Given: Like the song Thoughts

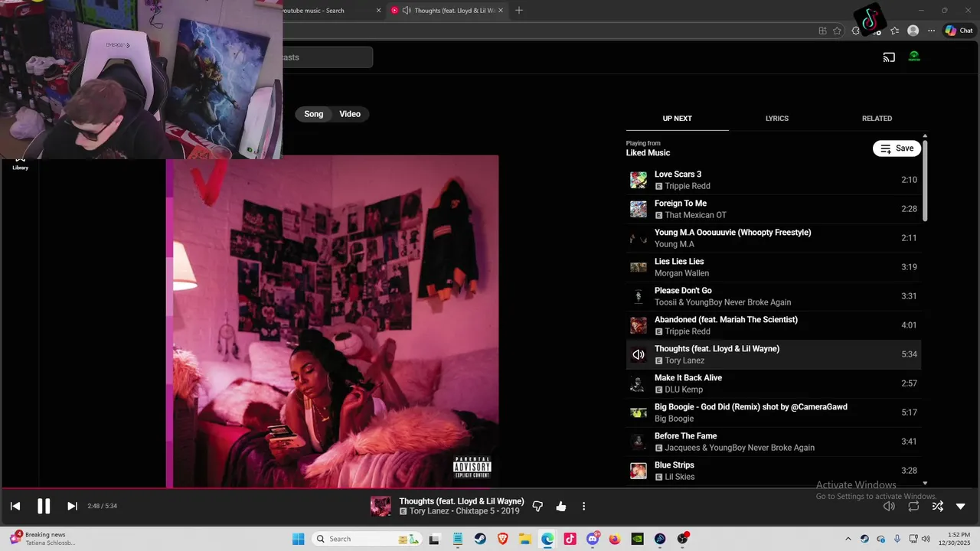Looking at the screenshot, I should coord(561,506).
